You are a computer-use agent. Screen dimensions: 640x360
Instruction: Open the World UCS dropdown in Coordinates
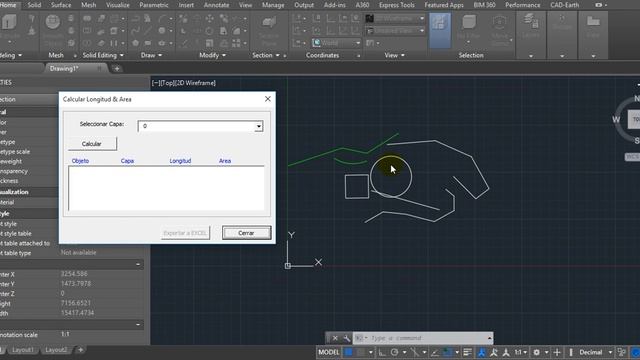(x=358, y=43)
